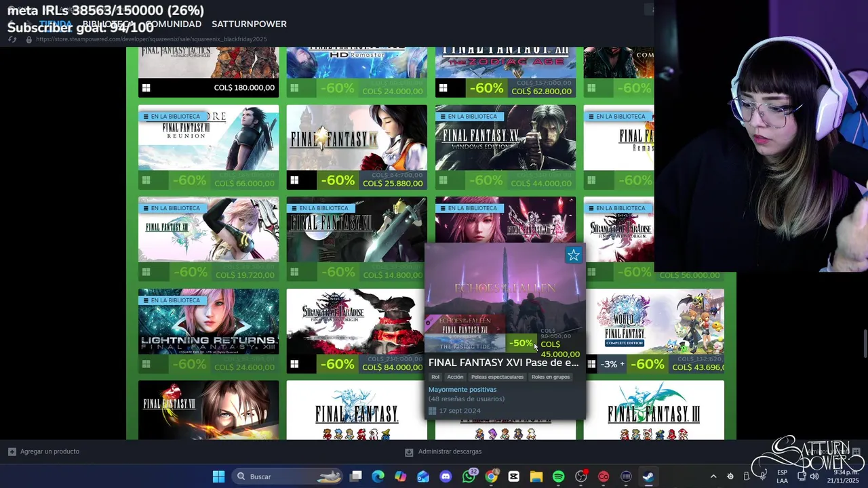This screenshot has width=868, height=488.
Task: Open the Final Fantasy III pixel remaster thumbnail
Action: [x=654, y=410]
